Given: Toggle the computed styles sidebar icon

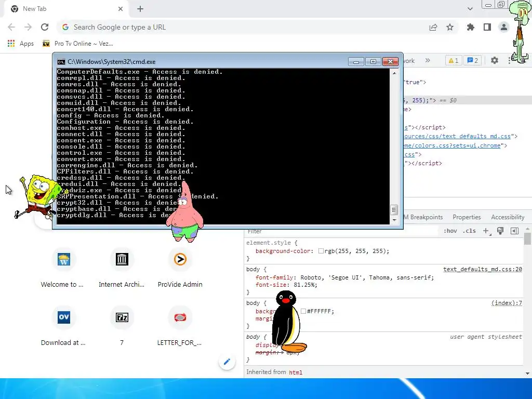Looking at the screenshot, I should tap(514, 231).
